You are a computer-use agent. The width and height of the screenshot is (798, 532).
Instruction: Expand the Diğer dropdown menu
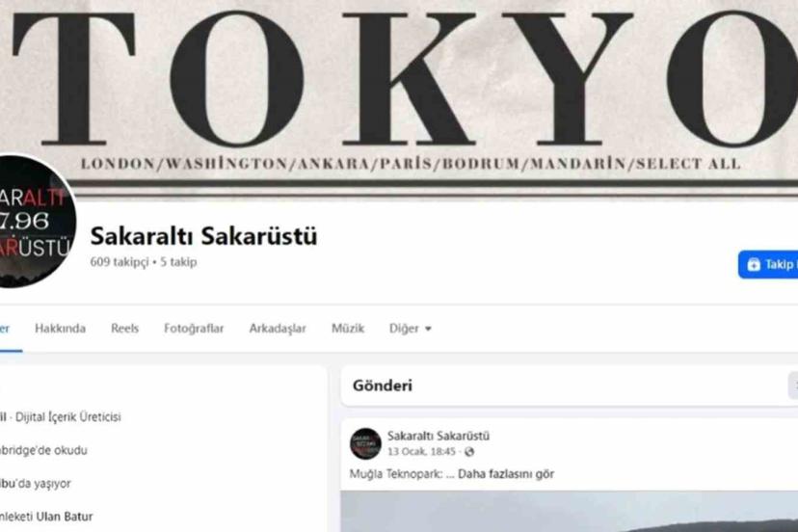click(411, 329)
